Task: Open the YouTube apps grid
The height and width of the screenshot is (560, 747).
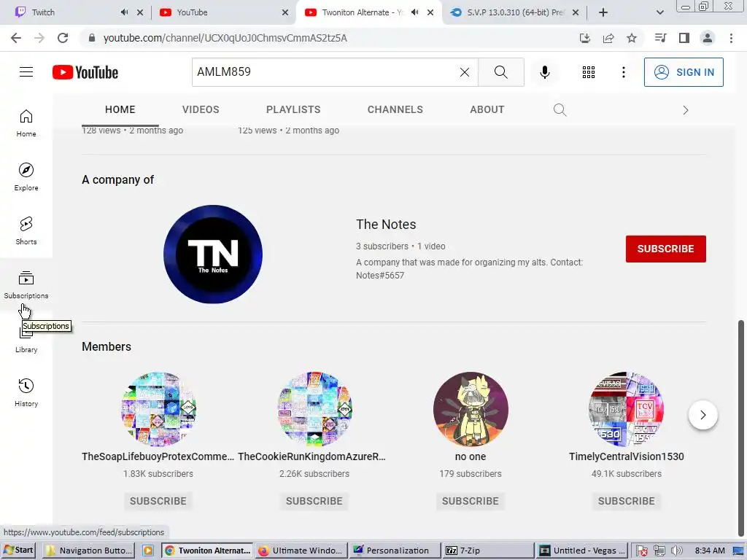Action: pyautogui.click(x=589, y=72)
